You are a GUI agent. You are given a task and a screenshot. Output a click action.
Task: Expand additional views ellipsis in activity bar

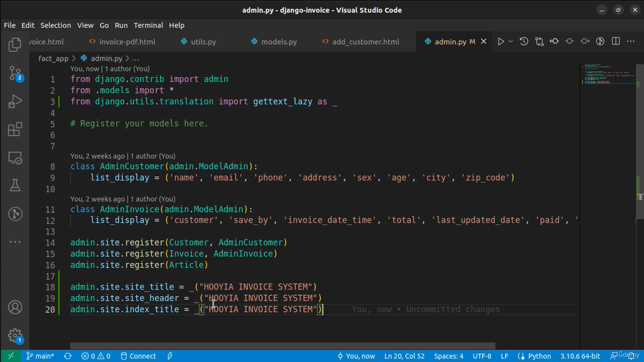15,242
